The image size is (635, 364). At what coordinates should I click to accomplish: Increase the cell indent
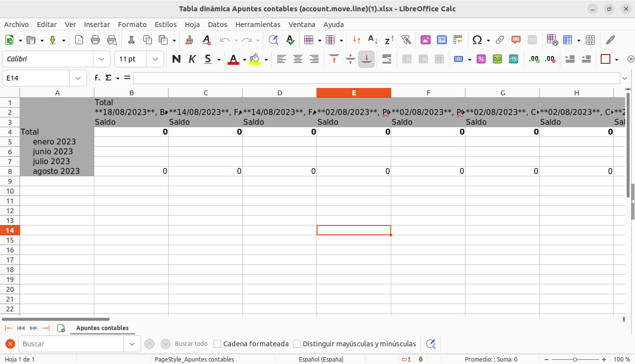pos(570,59)
